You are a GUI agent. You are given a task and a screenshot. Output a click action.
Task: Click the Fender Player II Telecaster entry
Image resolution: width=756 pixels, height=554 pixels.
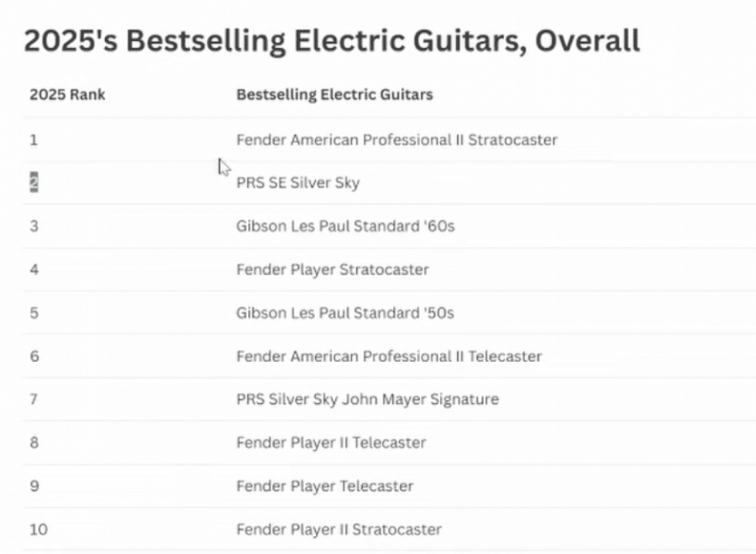point(331,443)
